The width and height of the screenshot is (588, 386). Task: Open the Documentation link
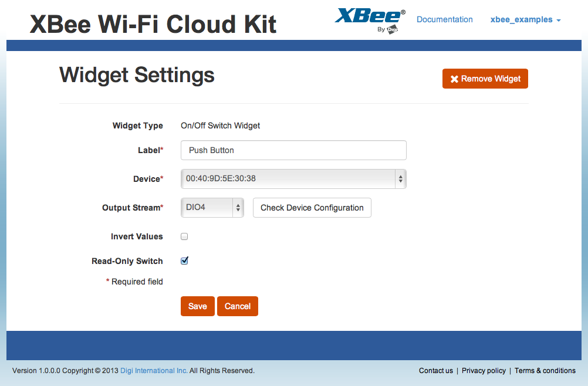point(444,19)
